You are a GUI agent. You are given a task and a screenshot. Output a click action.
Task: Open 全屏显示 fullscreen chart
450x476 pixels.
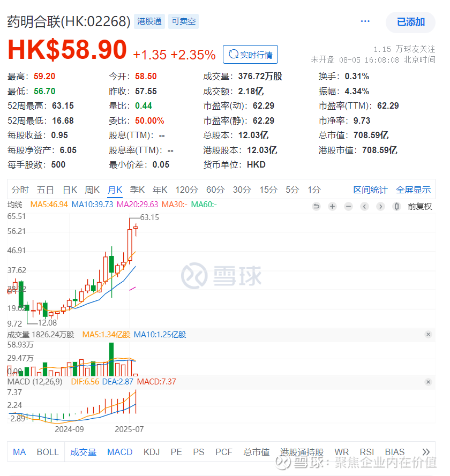(413, 190)
